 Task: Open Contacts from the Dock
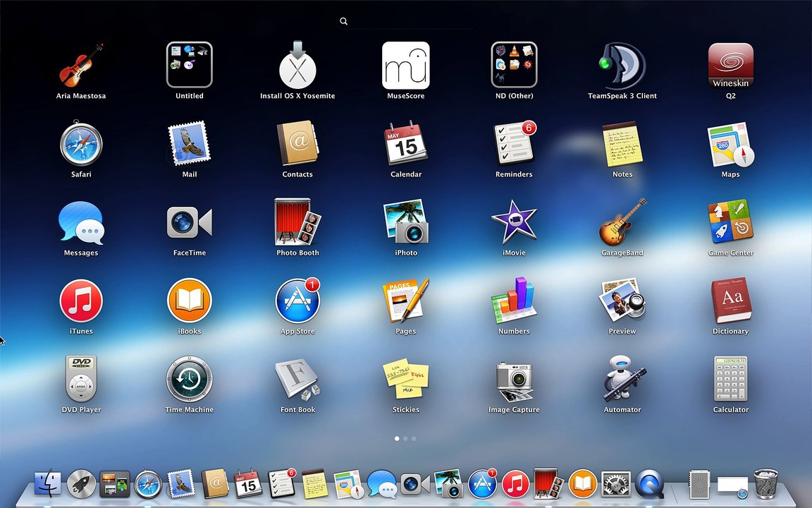215,483
